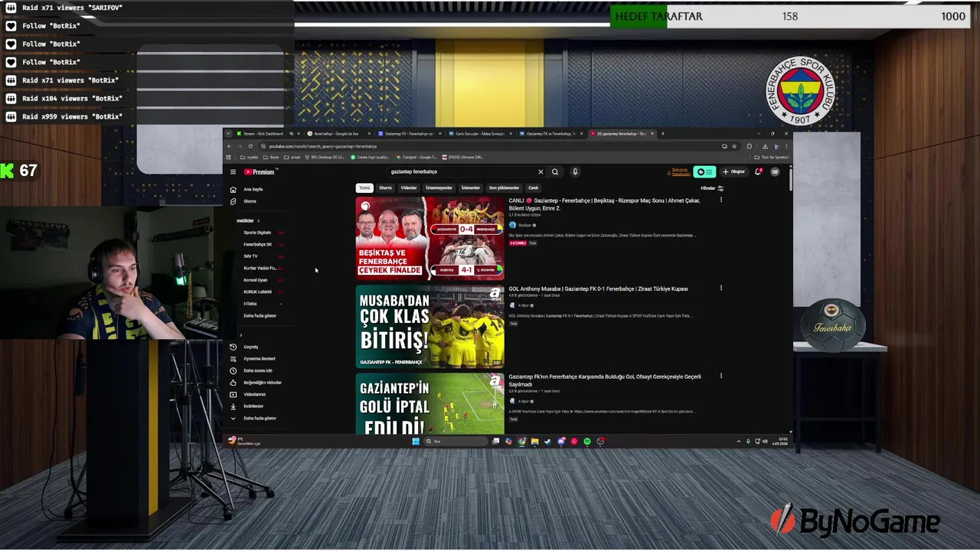Screen dimensions: 980x551
Task: Click the teal extension button beside Oluştur
Action: click(x=704, y=171)
